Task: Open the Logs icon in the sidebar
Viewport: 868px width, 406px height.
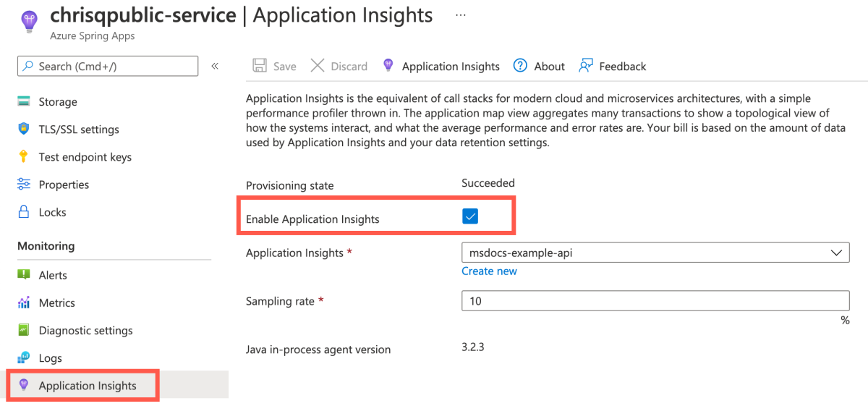Action: [24, 358]
